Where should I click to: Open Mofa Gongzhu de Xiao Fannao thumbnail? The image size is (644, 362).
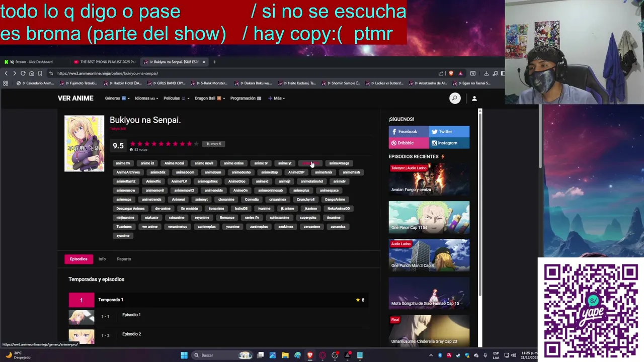click(x=429, y=293)
